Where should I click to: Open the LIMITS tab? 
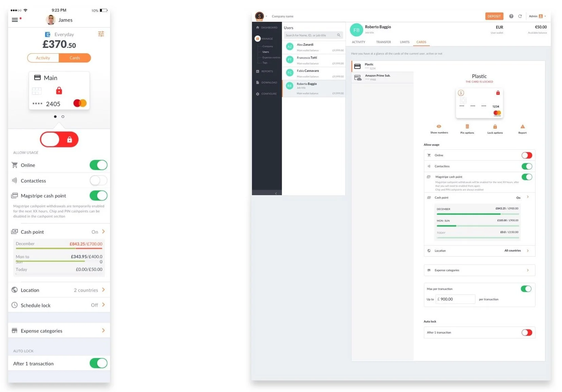tap(404, 42)
